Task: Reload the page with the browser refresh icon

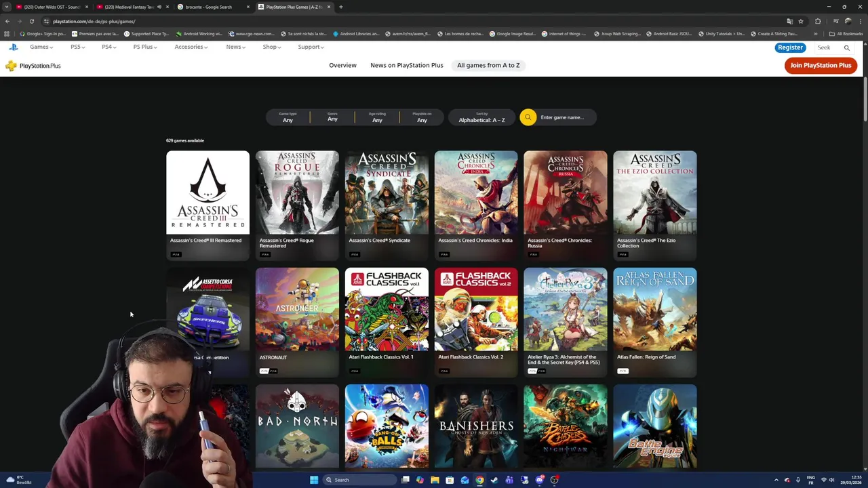Action: tap(31, 21)
